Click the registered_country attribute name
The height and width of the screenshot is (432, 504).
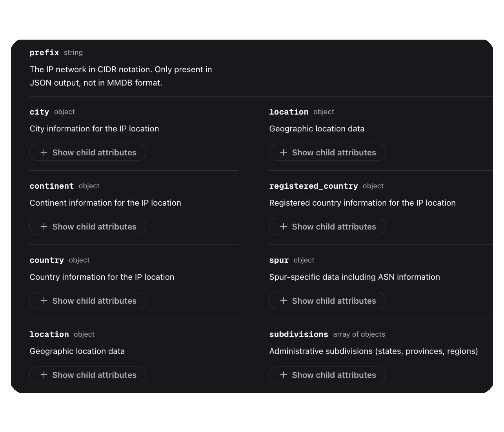(313, 186)
